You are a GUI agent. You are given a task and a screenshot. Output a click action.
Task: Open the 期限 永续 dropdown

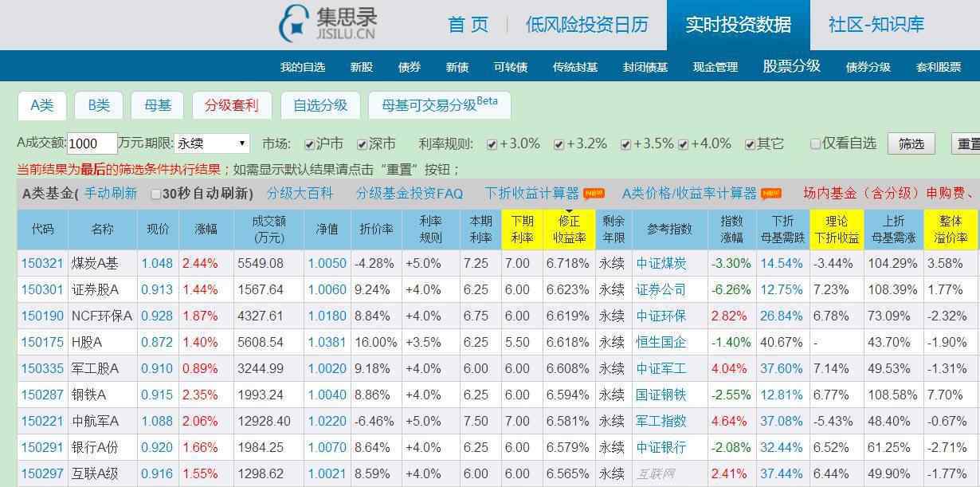click(212, 143)
